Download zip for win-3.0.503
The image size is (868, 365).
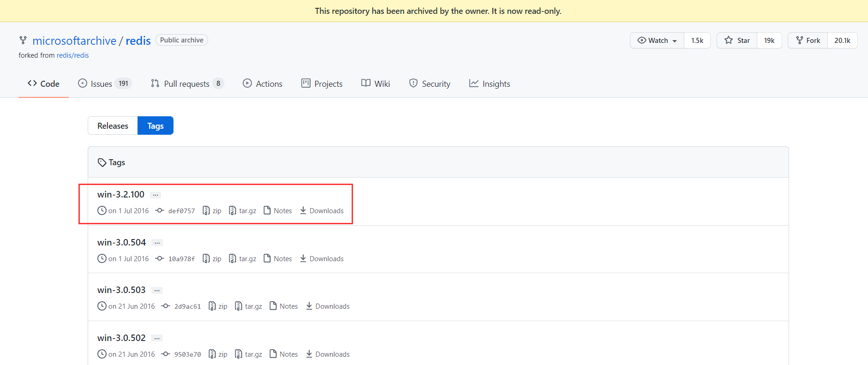coord(218,306)
